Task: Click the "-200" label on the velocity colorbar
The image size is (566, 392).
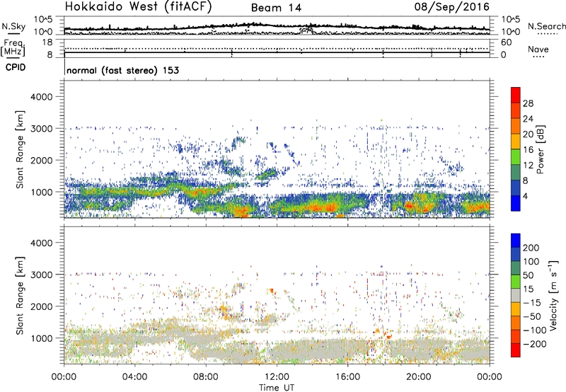Action: (x=535, y=344)
